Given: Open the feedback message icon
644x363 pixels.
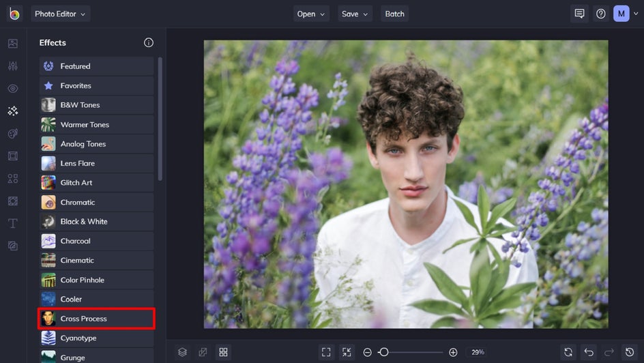Looking at the screenshot, I should point(579,14).
